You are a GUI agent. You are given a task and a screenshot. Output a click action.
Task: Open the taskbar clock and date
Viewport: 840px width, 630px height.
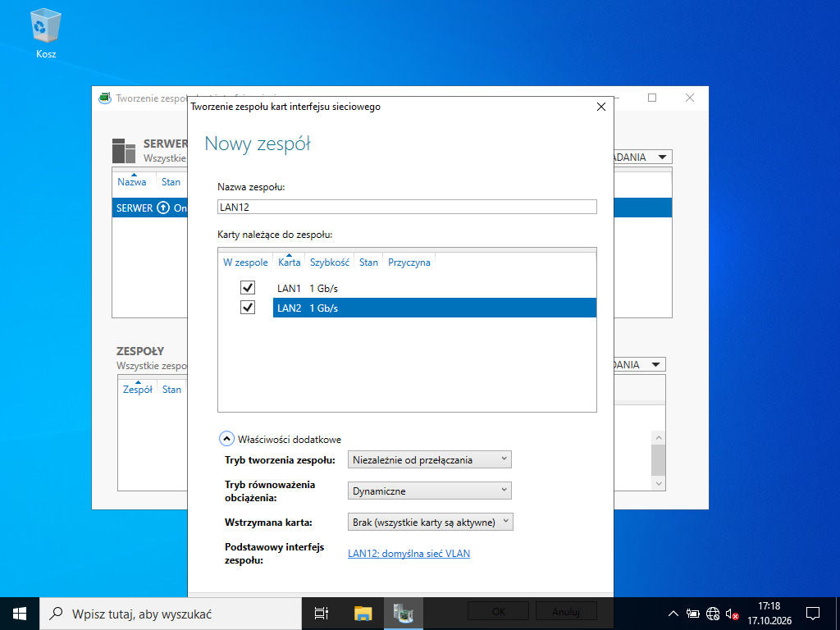pyautogui.click(x=769, y=614)
